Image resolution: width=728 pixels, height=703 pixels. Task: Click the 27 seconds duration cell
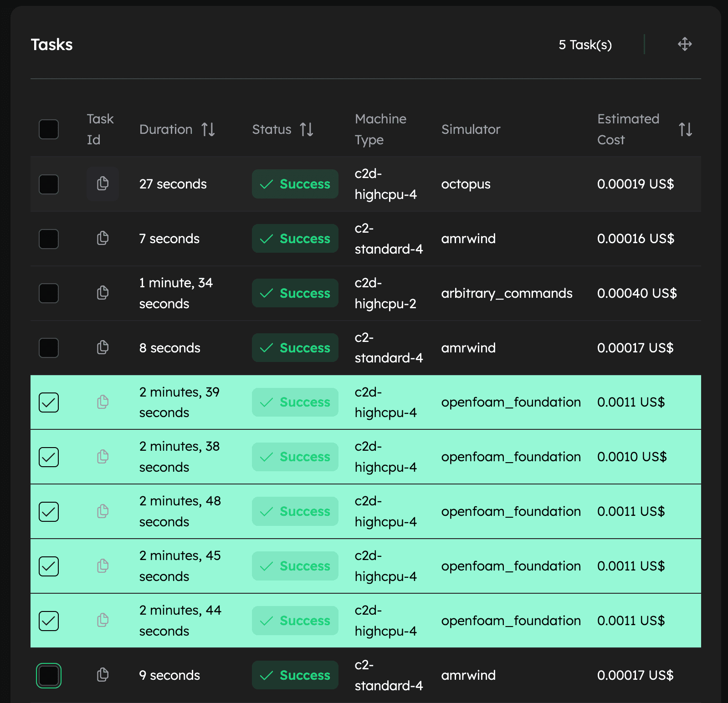(173, 184)
